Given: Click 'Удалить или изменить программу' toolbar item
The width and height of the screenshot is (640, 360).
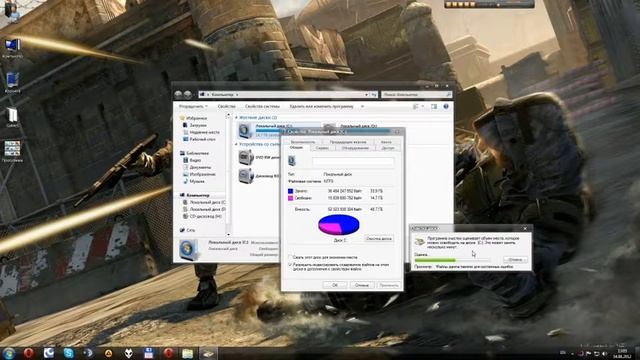Looking at the screenshot, I should [x=321, y=107].
